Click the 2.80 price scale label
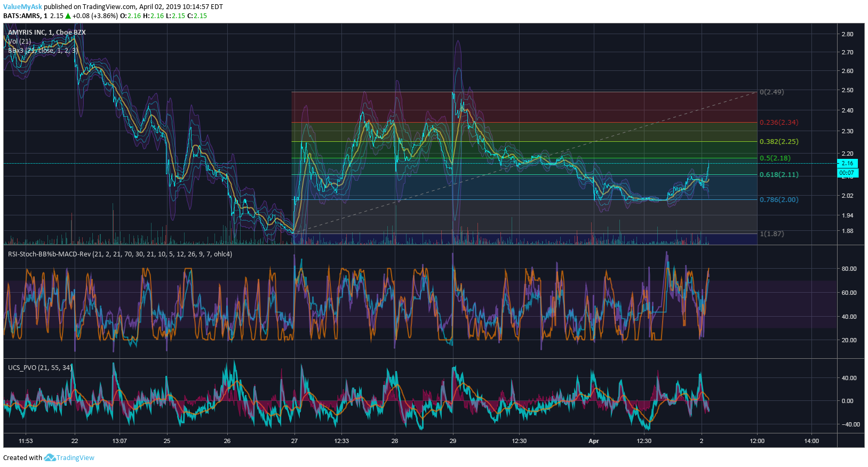The height and width of the screenshot is (467, 868). click(847, 34)
